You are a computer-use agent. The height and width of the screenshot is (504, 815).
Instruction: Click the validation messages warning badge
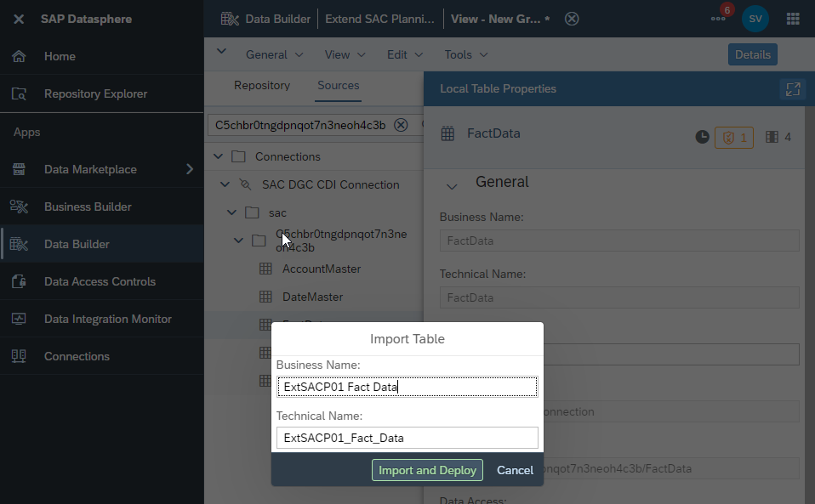pos(734,137)
